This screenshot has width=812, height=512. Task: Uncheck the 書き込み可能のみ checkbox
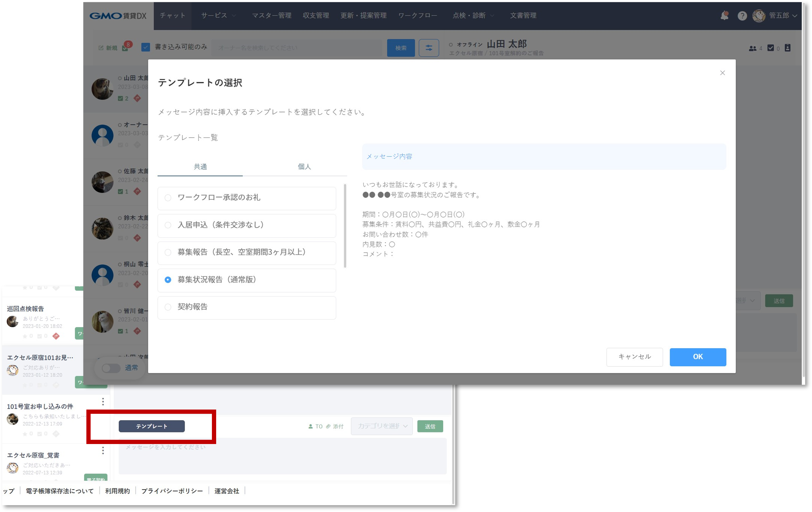pyautogui.click(x=146, y=47)
